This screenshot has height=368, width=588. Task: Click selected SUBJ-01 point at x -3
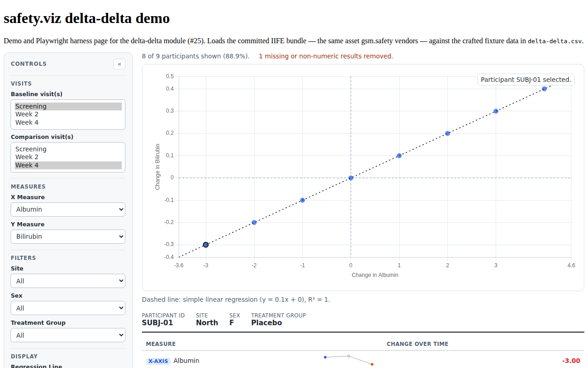(x=206, y=245)
